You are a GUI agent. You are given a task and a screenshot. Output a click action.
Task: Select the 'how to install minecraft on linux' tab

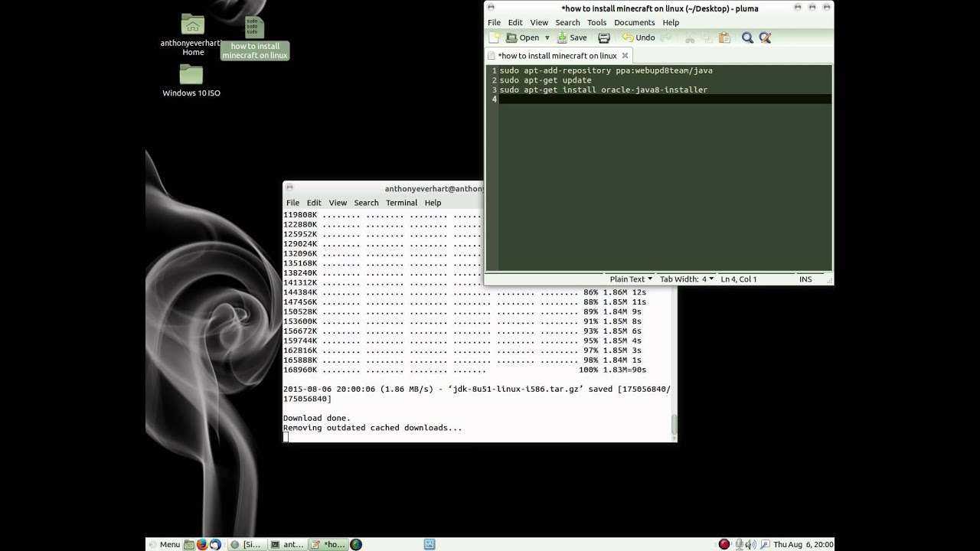(x=557, y=55)
